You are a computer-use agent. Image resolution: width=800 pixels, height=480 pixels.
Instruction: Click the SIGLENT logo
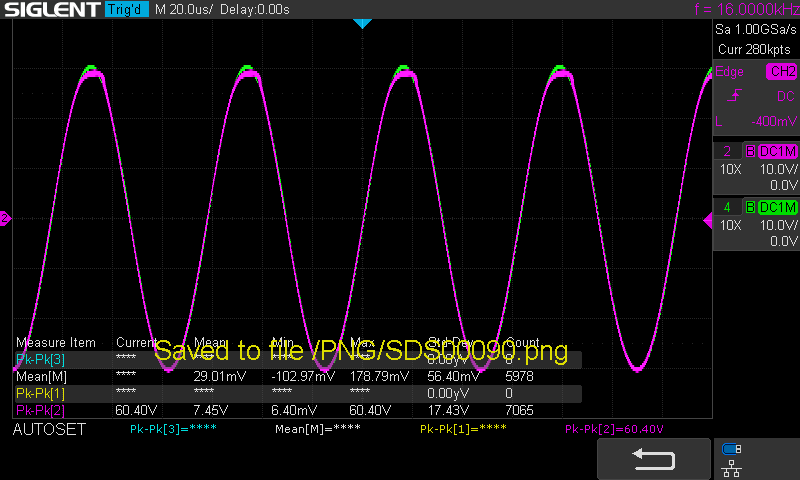click(x=52, y=9)
